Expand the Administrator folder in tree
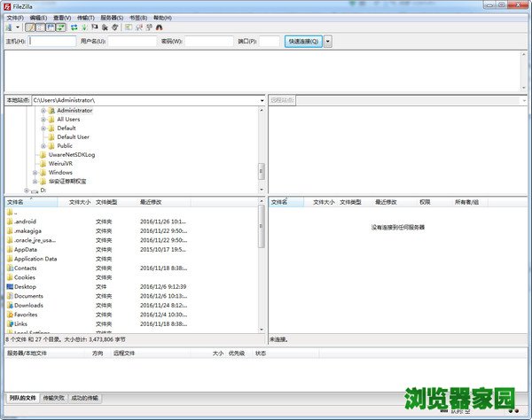The width and height of the screenshot is (532, 420). pyautogui.click(x=43, y=111)
